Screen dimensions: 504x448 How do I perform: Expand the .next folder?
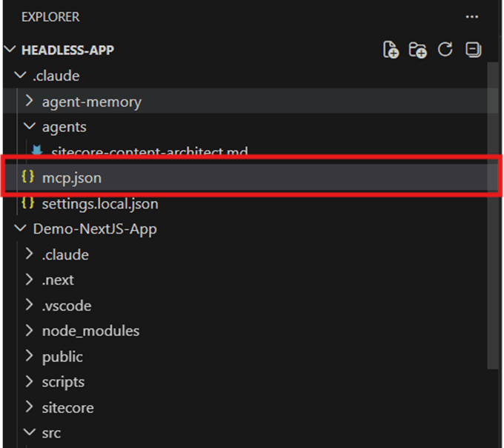[30, 280]
